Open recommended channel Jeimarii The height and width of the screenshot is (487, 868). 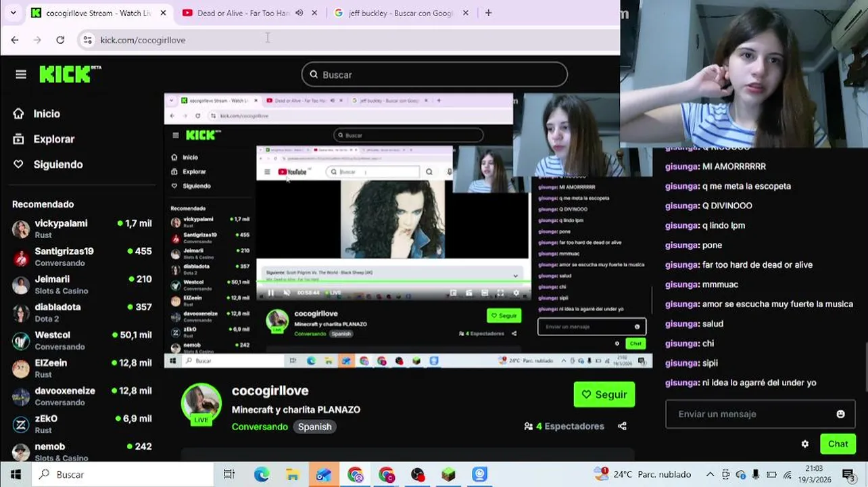point(82,284)
